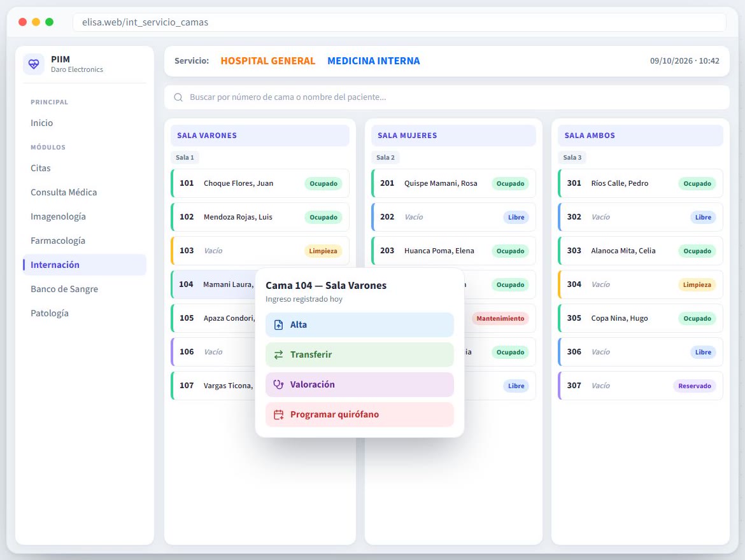Select bed 303 Alanoca Mita, Celia
This screenshot has width=745, height=560.
tap(641, 251)
